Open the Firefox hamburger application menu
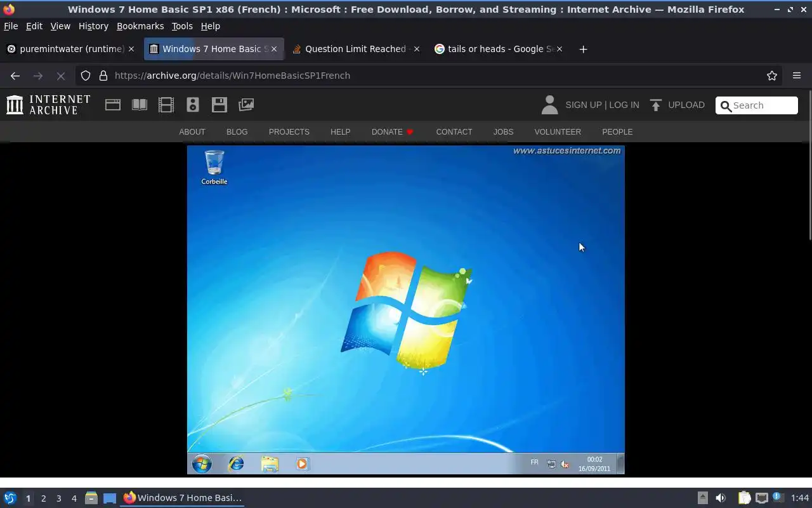Viewport: 812px width, 508px height. coord(797,76)
